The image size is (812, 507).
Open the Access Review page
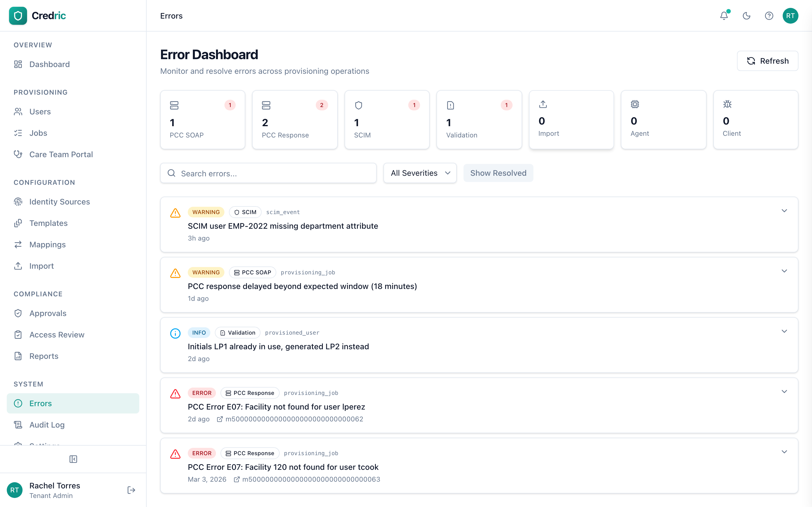click(x=57, y=334)
